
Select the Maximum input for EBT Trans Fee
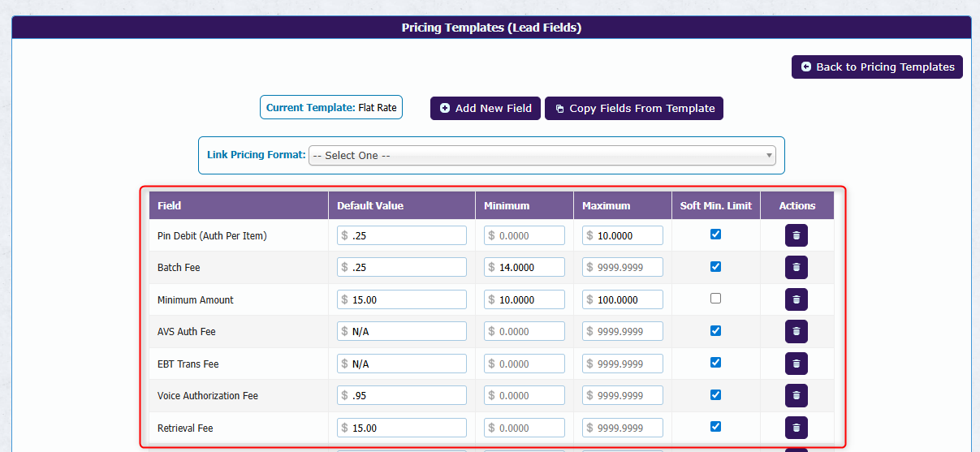(628, 364)
